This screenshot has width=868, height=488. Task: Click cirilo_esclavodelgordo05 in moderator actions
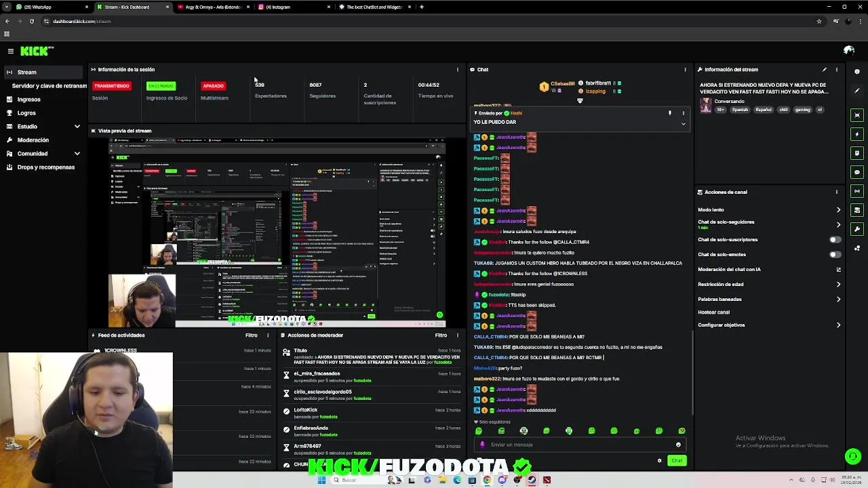click(x=323, y=392)
